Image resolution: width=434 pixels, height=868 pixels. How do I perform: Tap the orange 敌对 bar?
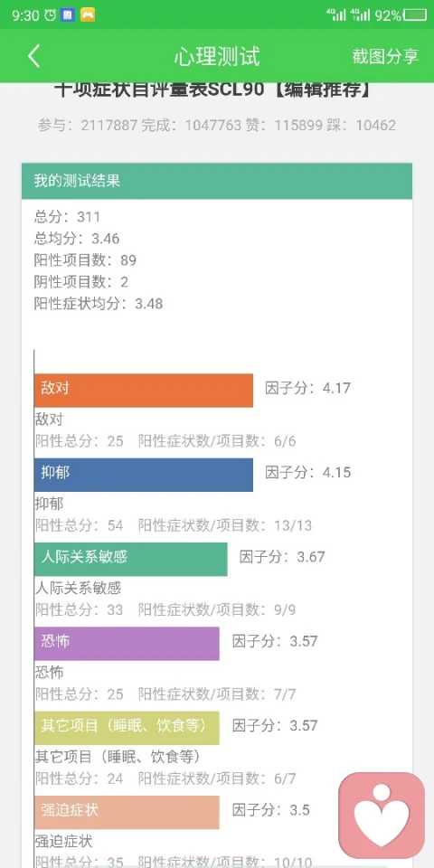pyautogui.click(x=144, y=391)
